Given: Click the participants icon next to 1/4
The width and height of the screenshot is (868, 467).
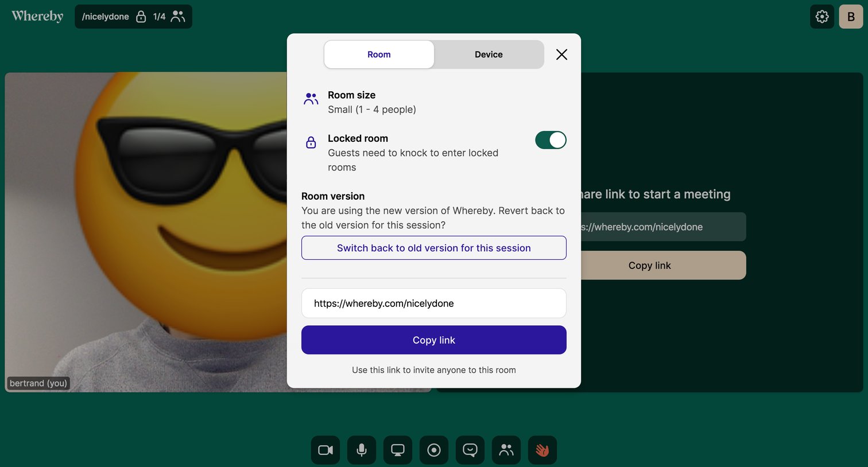Looking at the screenshot, I should tap(178, 17).
